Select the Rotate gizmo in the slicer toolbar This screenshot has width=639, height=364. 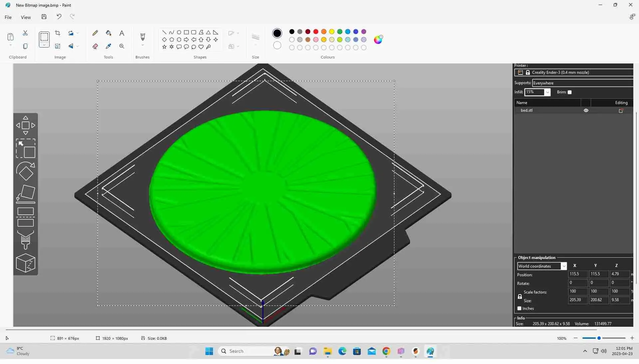pyautogui.click(x=26, y=171)
